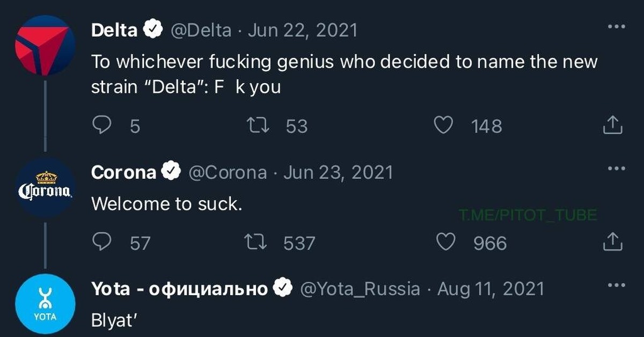The width and height of the screenshot is (644, 337).
Task: Reply to Corona's tweet
Action: (102, 243)
